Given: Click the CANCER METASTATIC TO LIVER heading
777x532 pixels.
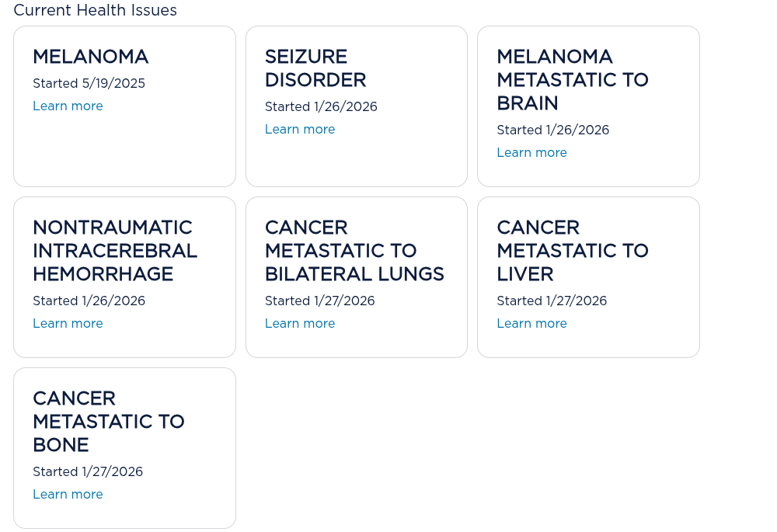Looking at the screenshot, I should click(x=573, y=251).
